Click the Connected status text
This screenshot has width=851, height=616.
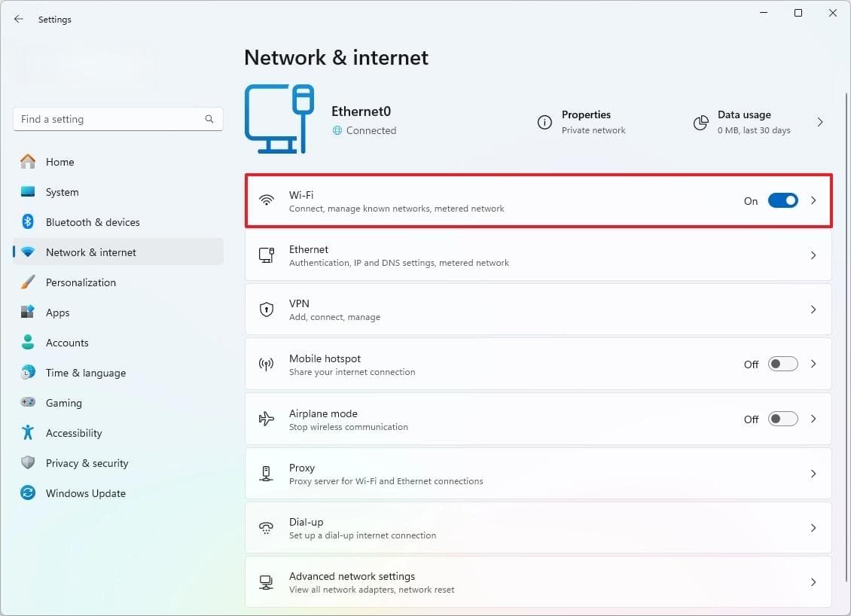371,130
